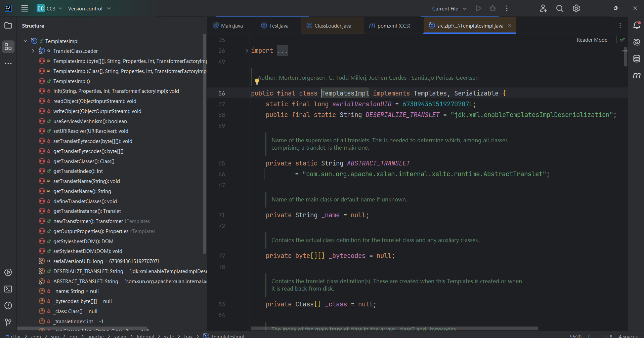The height and width of the screenshot is (338, 644).
Task: Expand the TransletClassLoader node
Action: click(33, 51)
